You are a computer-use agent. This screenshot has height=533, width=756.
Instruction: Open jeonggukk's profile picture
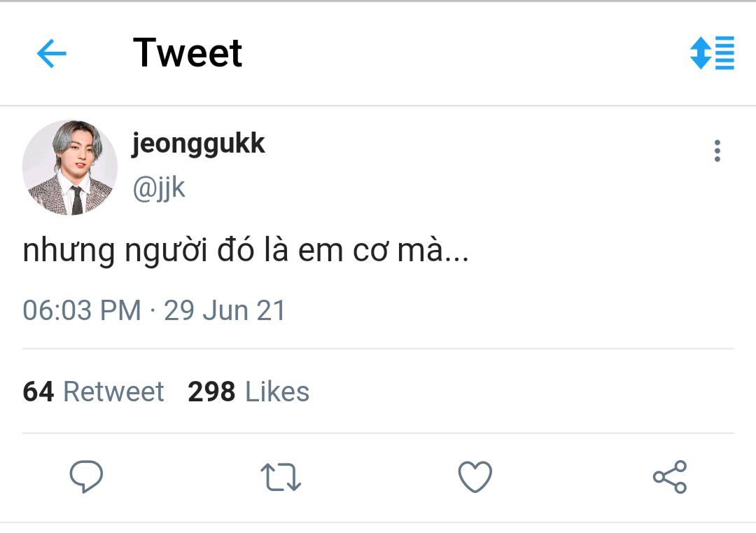pos(70,167)
